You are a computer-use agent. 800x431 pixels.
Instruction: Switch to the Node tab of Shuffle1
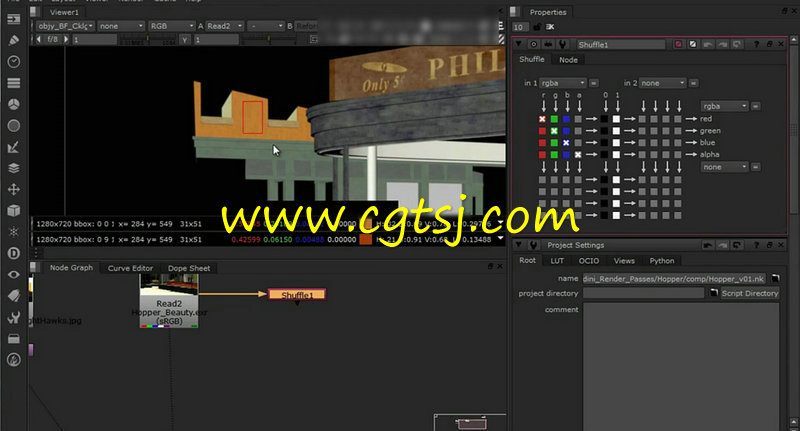point(568,60)
